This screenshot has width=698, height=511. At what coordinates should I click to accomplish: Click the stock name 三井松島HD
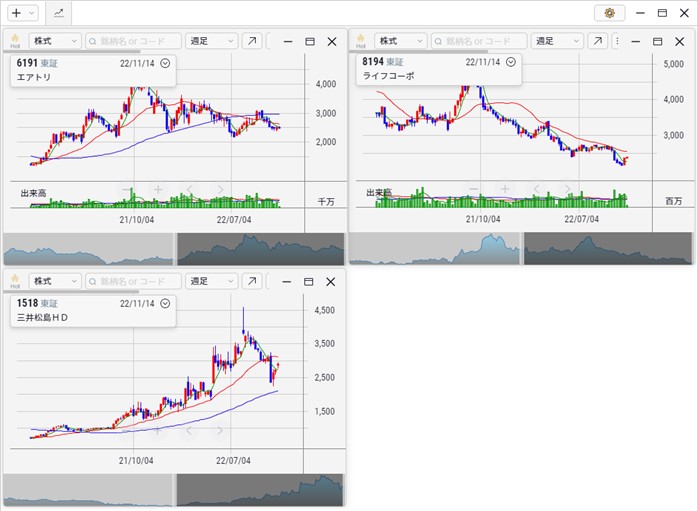pyautogui.click(x=42, y=317)
